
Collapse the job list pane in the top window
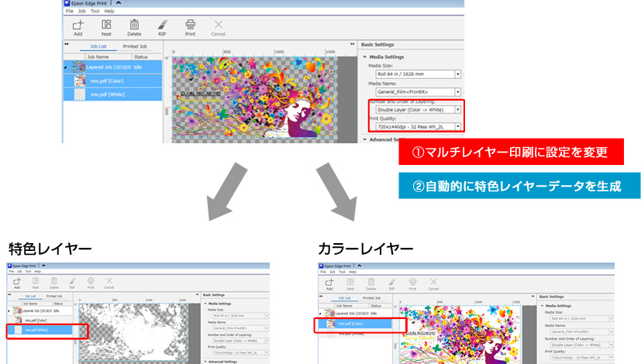click(x=67, y=44)
